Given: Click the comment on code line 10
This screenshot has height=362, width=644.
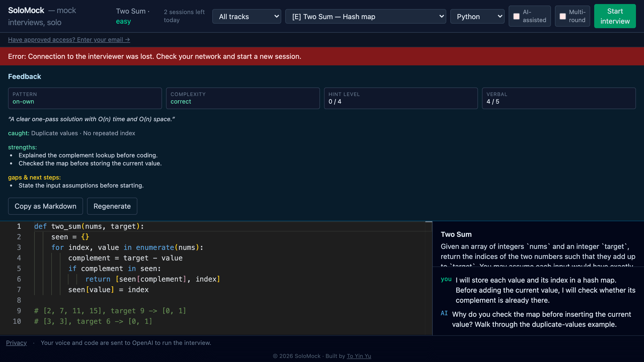Looking at the screenshot, I should (93, 321).
